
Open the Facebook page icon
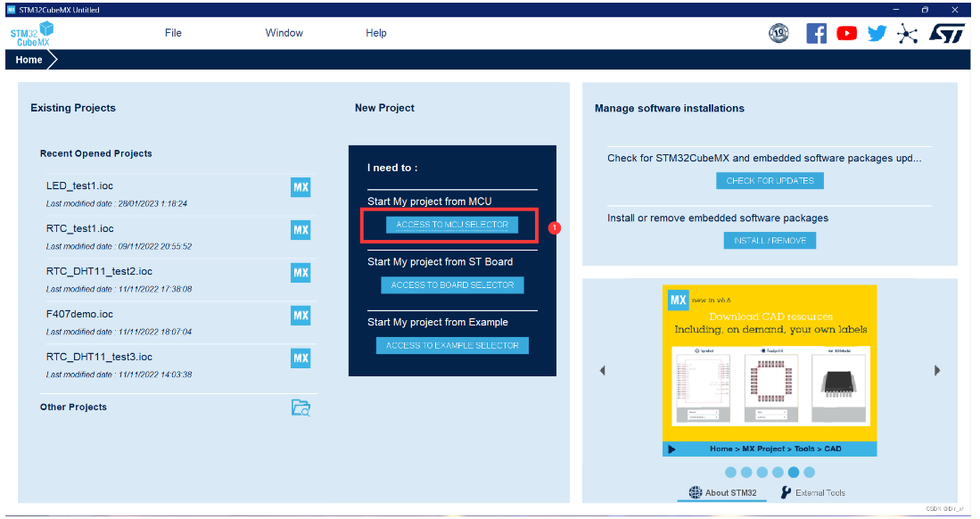(x=816, y=33)
